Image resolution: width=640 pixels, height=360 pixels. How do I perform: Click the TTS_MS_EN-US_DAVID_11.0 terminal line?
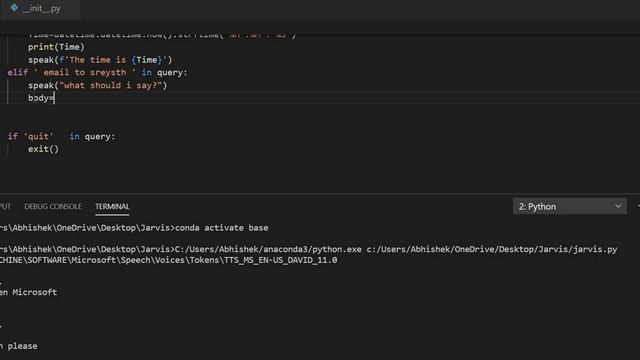pos(169,260)
